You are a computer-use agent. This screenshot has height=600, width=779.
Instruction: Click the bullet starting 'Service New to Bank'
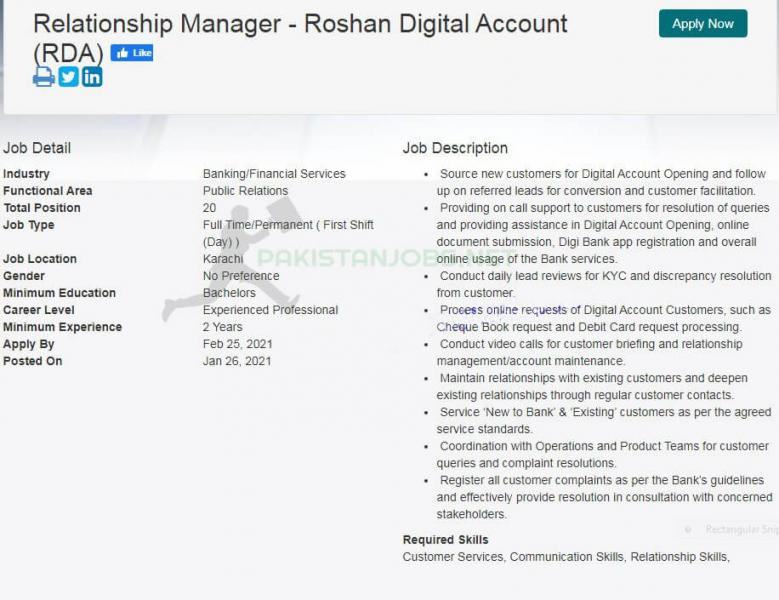pyautogui.click(x=604, y=421)
